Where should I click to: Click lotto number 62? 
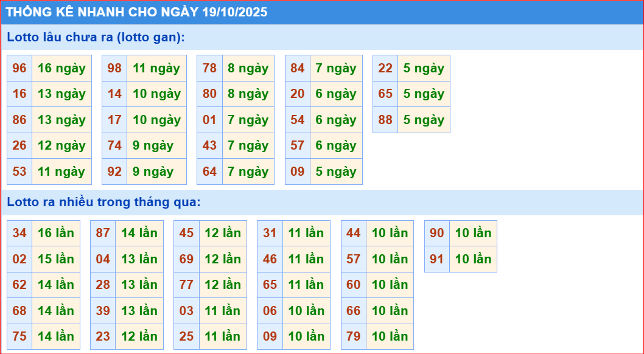pos(19,285)
